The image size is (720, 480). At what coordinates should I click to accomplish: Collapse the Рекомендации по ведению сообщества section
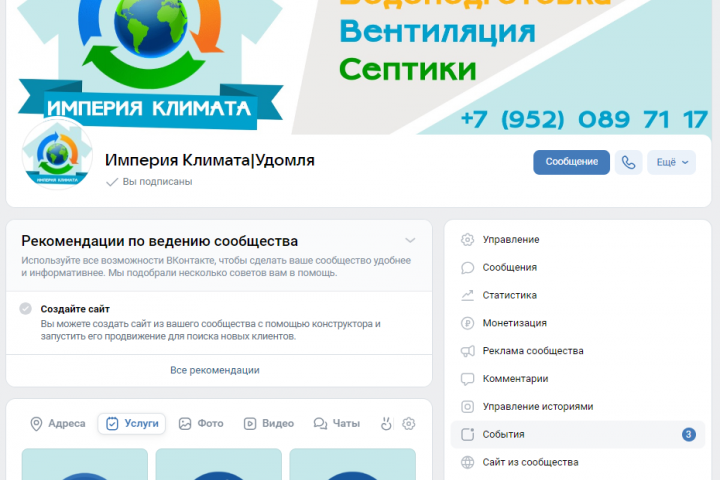410,241
